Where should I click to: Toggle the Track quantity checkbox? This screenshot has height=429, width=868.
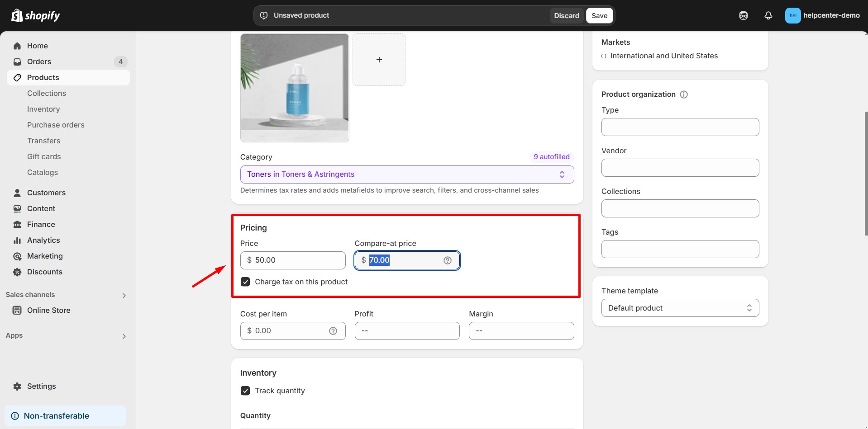(x=245, y=391)
